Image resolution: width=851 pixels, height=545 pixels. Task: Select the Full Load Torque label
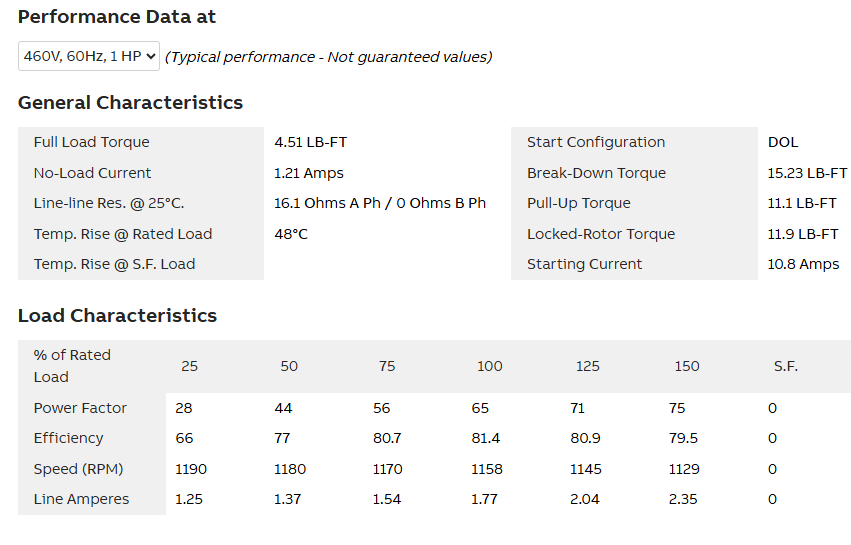pyautogui.click(x=91, y=142)
